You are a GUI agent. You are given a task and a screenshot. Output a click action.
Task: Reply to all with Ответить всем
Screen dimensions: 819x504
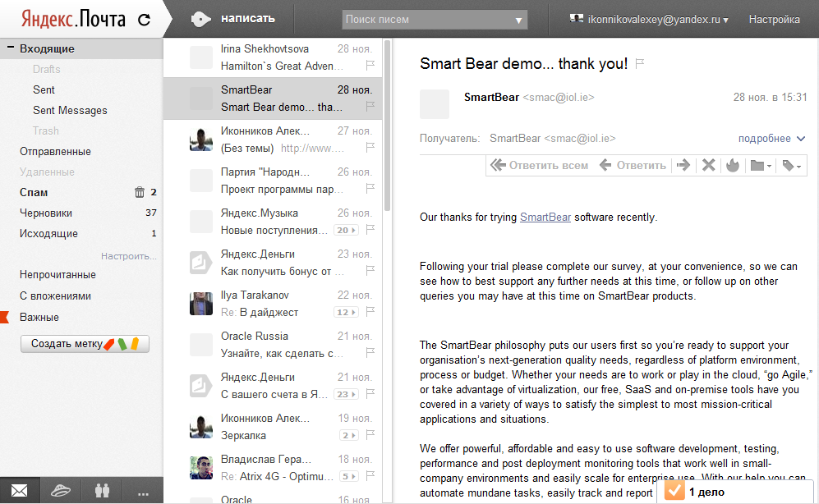click(539, 165)
